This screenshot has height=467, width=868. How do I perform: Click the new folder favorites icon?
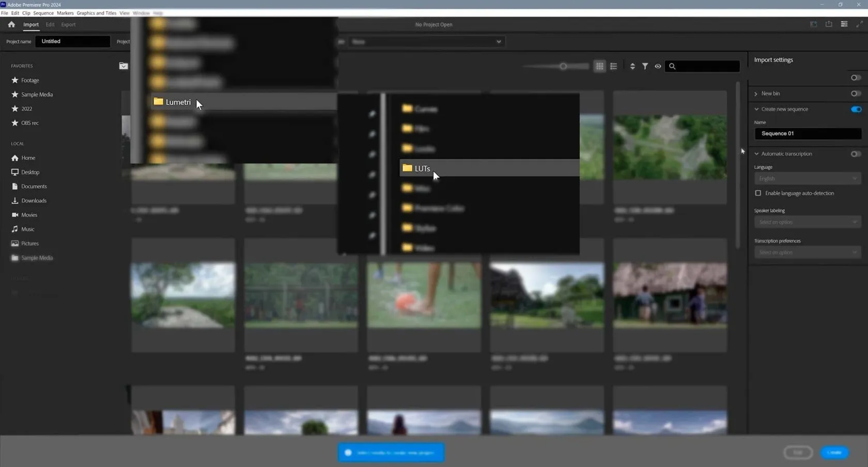(123, 66)
